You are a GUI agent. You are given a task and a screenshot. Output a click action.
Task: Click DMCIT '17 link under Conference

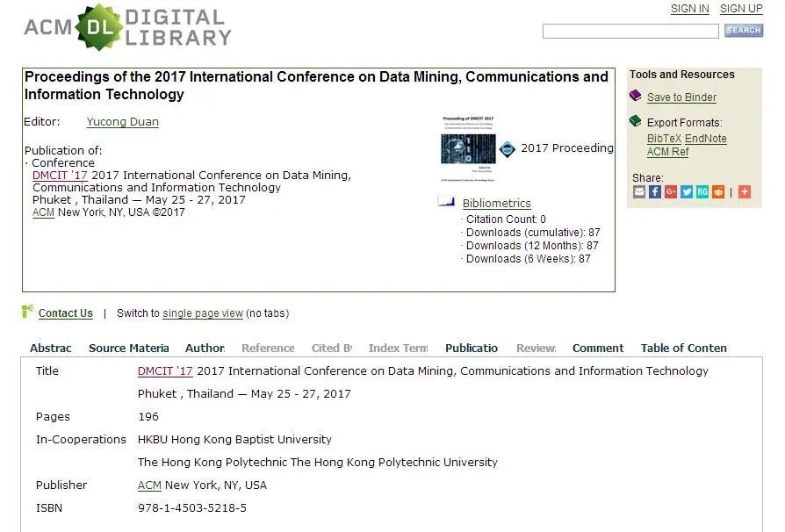tap(60, 176)
